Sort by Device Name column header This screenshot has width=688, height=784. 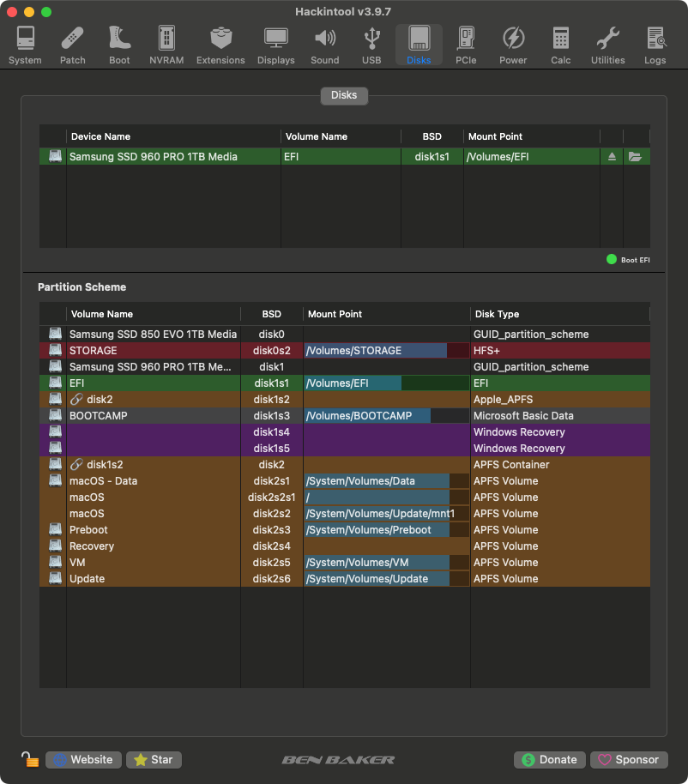point(173,136)
